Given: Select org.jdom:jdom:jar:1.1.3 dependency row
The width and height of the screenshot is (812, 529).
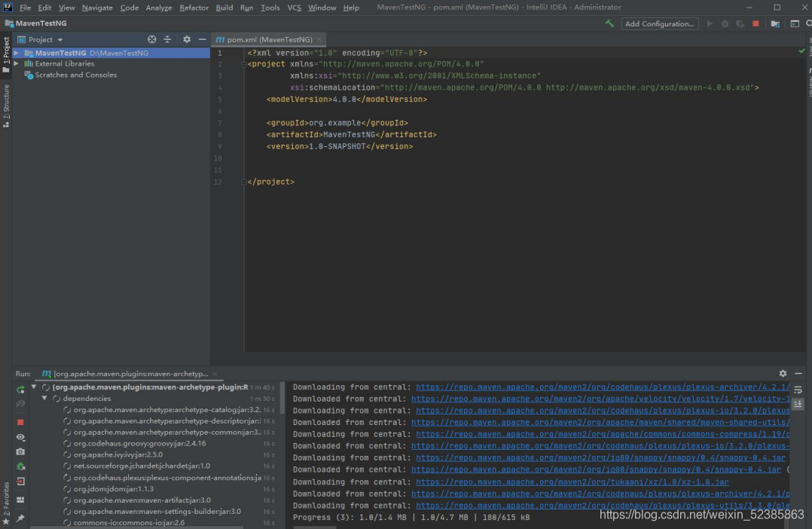Looking at the screenshot, I should 114,489.
